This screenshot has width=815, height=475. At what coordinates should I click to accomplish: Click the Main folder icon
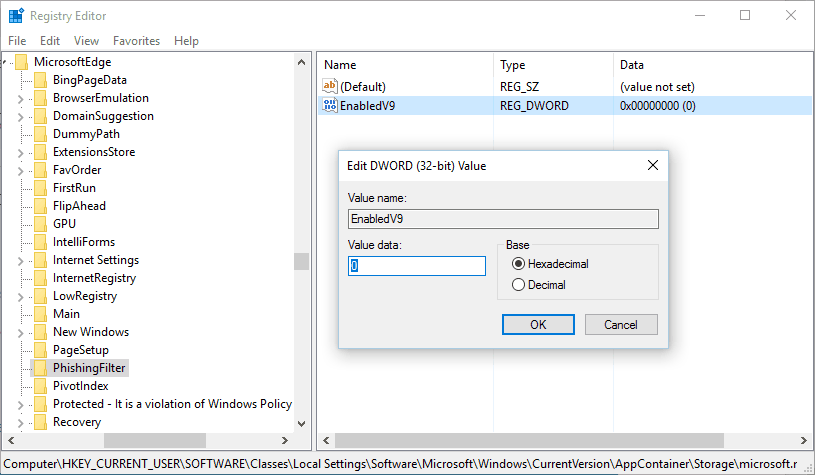pyautogui.click(x=41, y=314)
